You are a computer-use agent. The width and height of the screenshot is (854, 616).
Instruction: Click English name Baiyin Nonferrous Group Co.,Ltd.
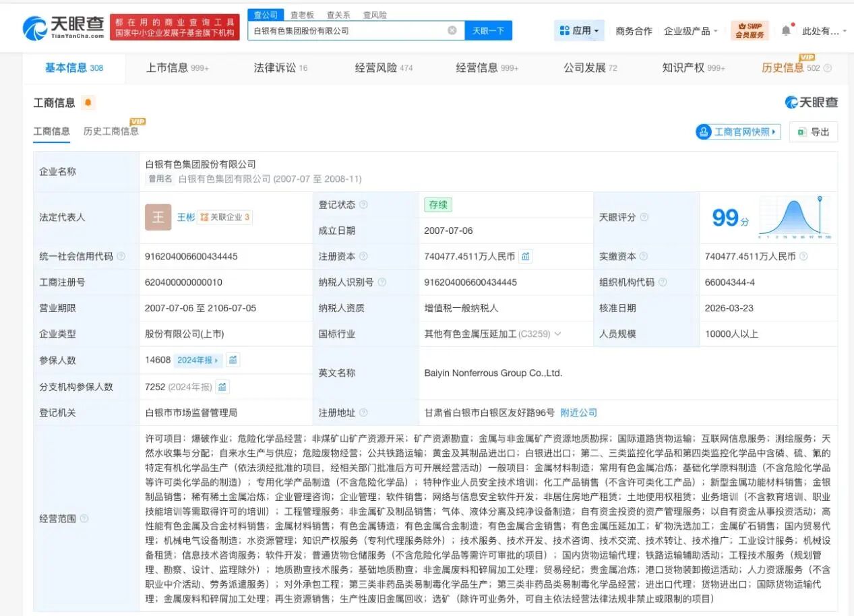coord(493,373)
